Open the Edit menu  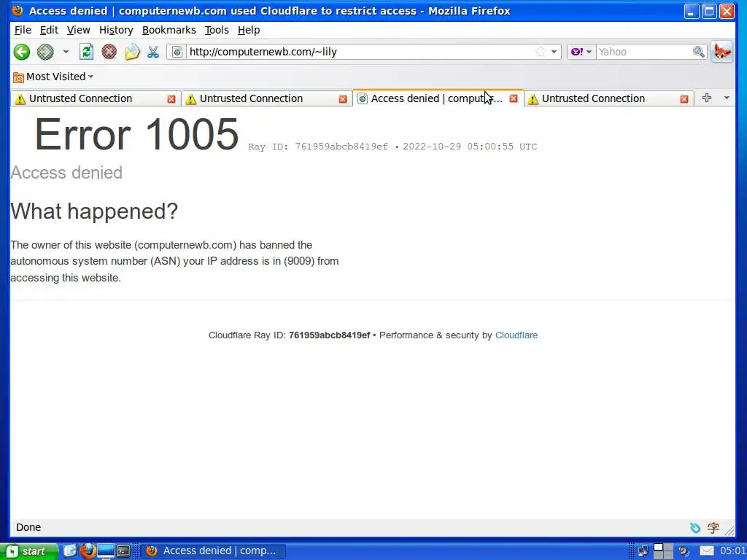click(49, 30)
